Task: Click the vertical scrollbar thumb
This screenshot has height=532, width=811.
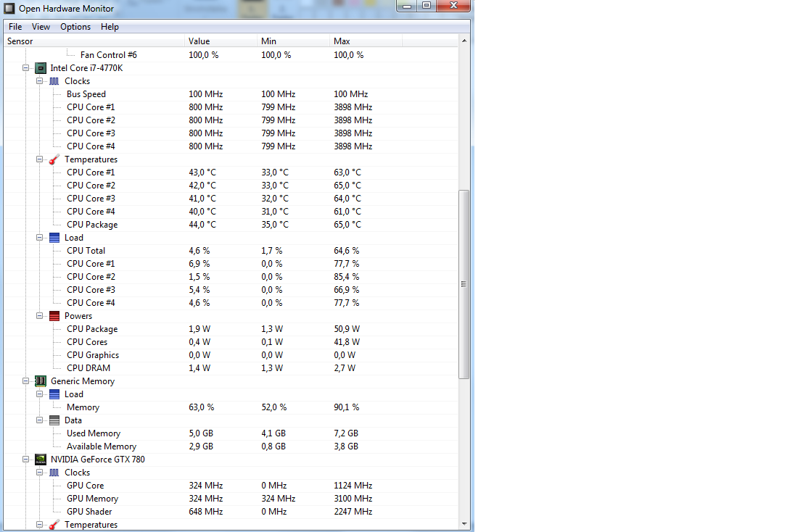Action: (x=464, y=284)
